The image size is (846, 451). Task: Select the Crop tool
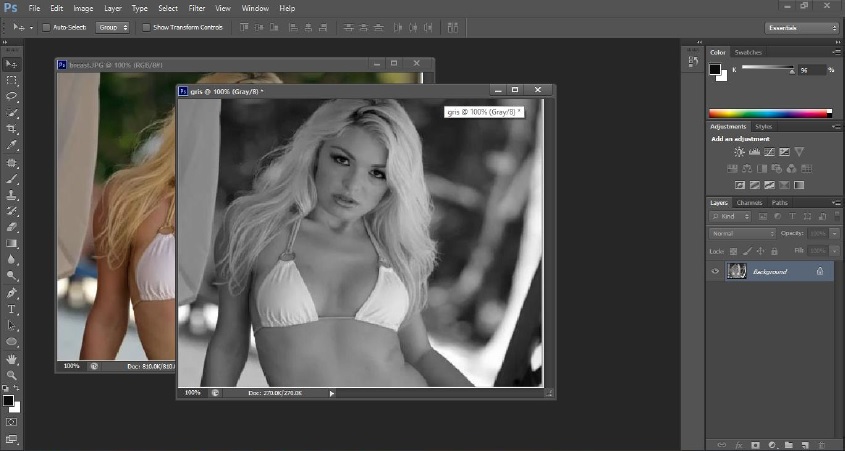coord(12,129)
